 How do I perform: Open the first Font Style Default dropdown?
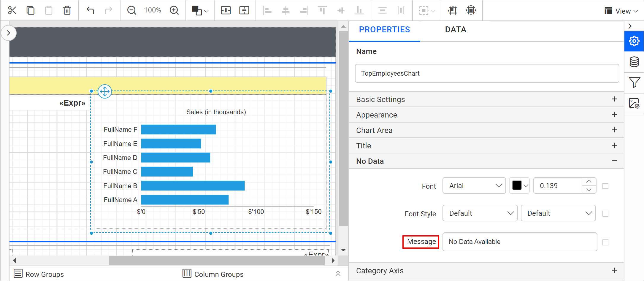(x=480, y=213)
